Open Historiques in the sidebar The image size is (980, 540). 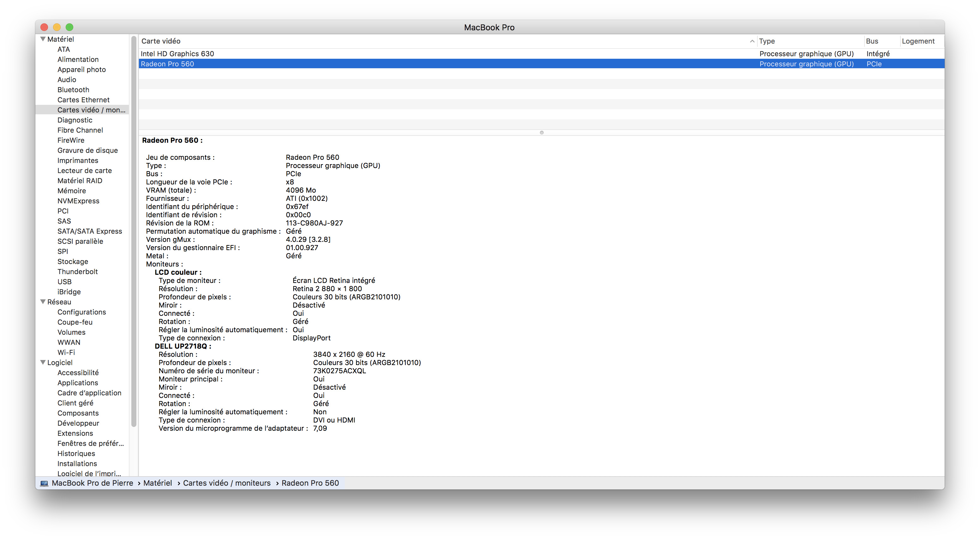click(76, 453)
